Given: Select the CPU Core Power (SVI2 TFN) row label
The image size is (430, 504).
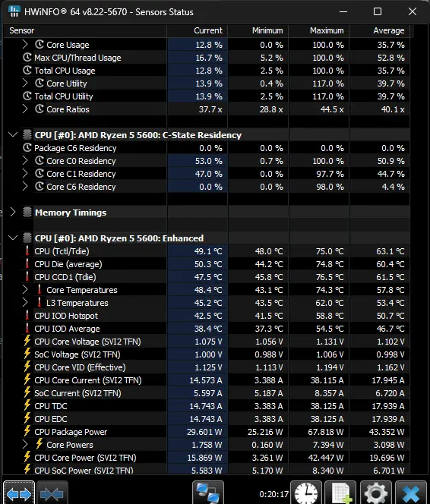Looking at the screenshot, I should (x=85, y=458).
